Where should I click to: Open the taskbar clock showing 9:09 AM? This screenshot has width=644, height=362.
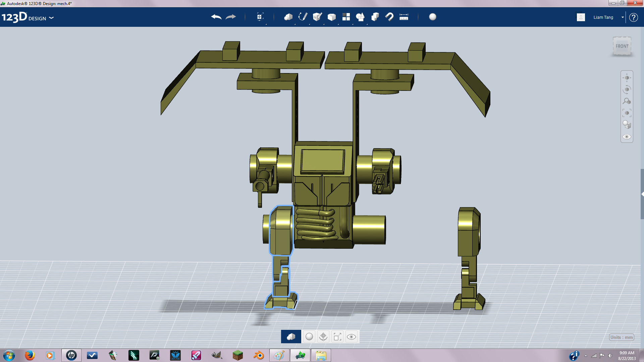(627, 355)
